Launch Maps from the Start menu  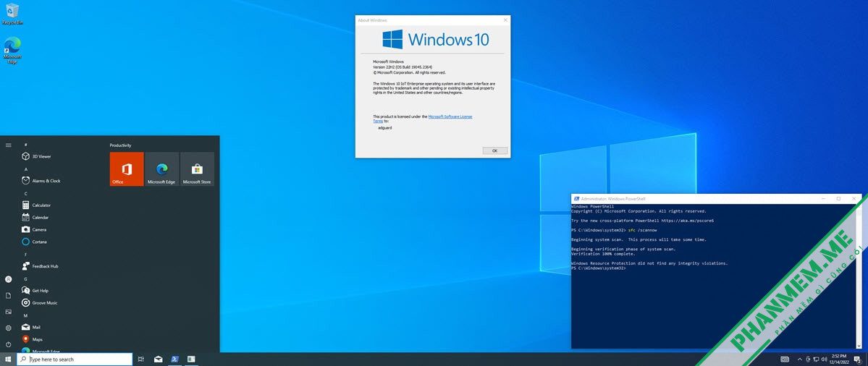pos(32,339)
